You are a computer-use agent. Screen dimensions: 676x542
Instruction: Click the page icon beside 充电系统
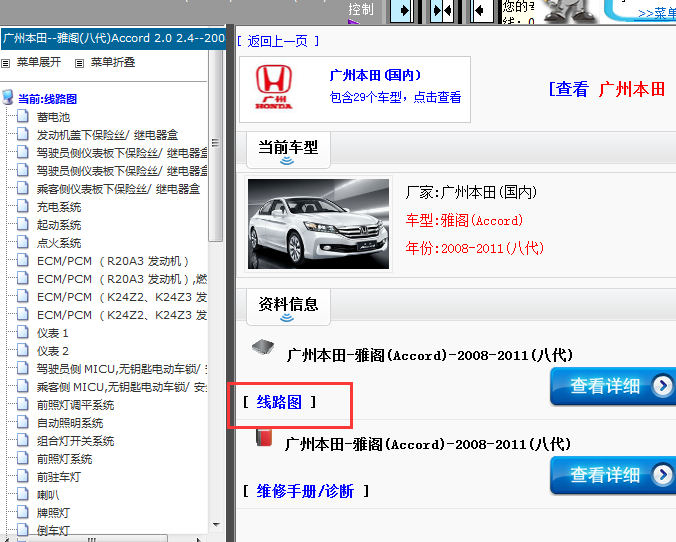click(x=23, y=206)
